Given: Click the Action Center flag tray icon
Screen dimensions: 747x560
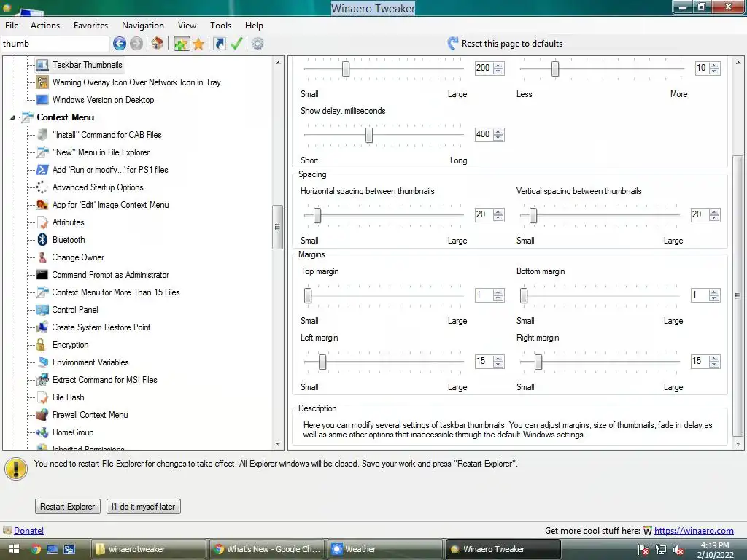Looking at the screenshot, I should 643,550.
